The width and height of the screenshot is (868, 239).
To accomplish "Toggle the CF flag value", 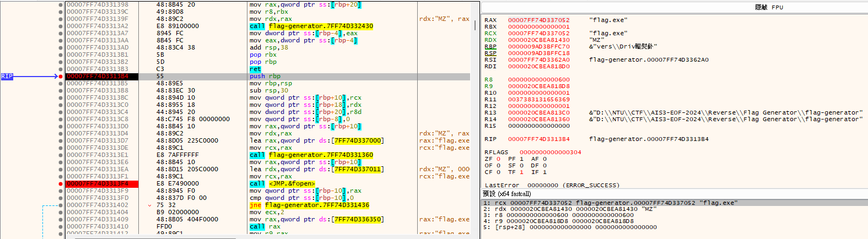I will 498,172.
